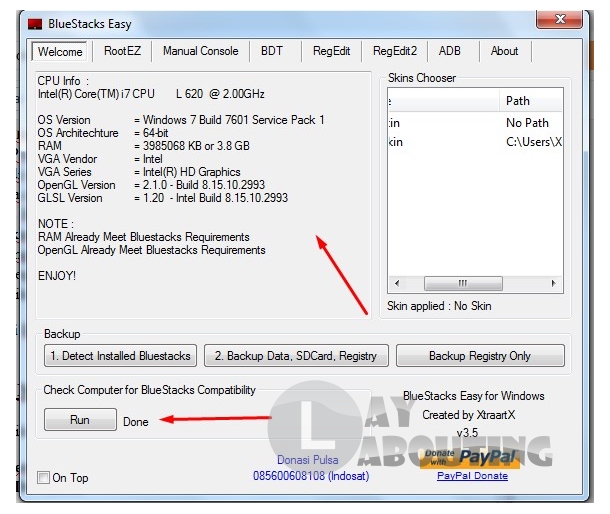
Task: Click the Skins Chooser left scroll arrow
Action: (x=397, y=283)
